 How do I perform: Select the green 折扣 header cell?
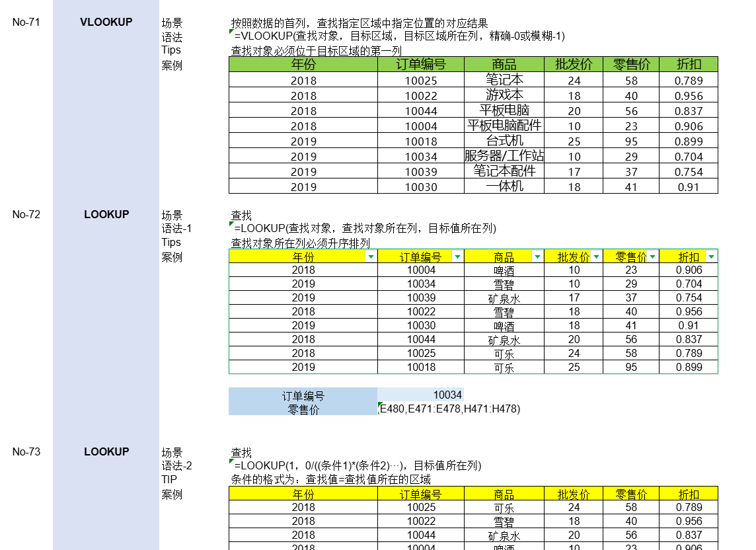coord(689,64)
